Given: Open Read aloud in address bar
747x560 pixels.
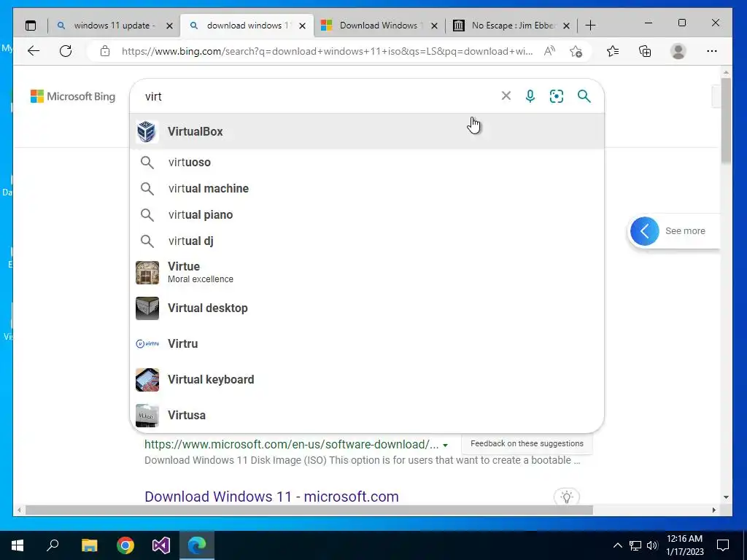Looking at the screenshot, I should click(x=549, y=51).
